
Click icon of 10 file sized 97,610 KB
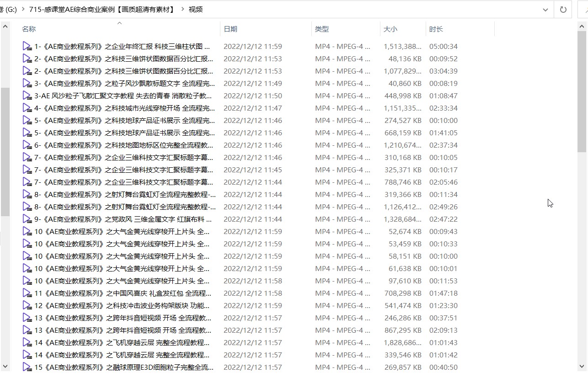click(27, 281)
